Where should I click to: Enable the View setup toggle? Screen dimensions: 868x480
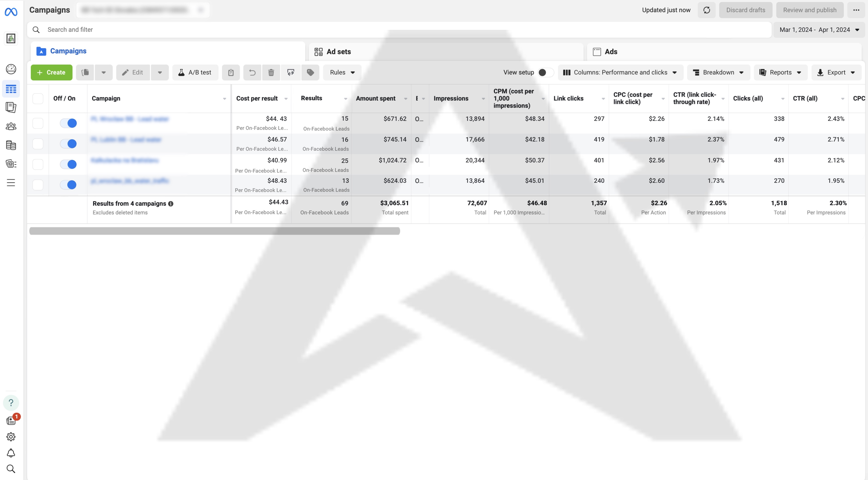click(545, 72)
